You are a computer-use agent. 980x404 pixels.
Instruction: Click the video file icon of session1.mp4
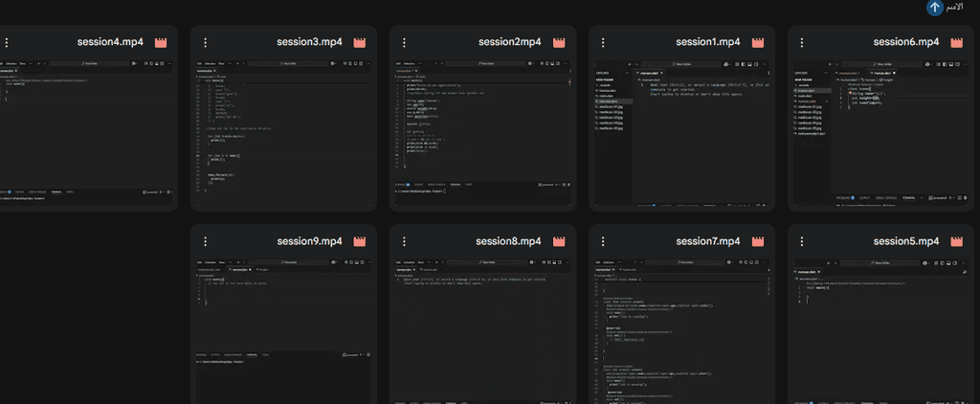[x=758, y=42]
